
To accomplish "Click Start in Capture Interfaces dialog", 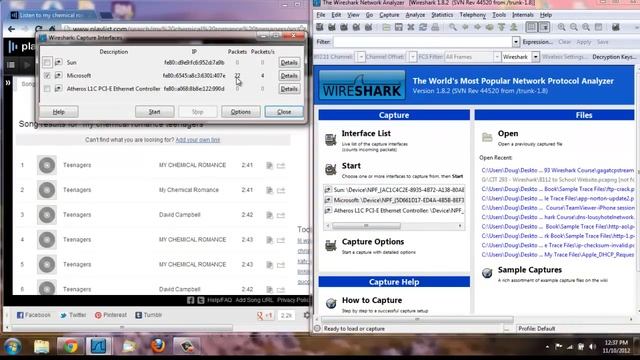I will click(x=155, y=112).
